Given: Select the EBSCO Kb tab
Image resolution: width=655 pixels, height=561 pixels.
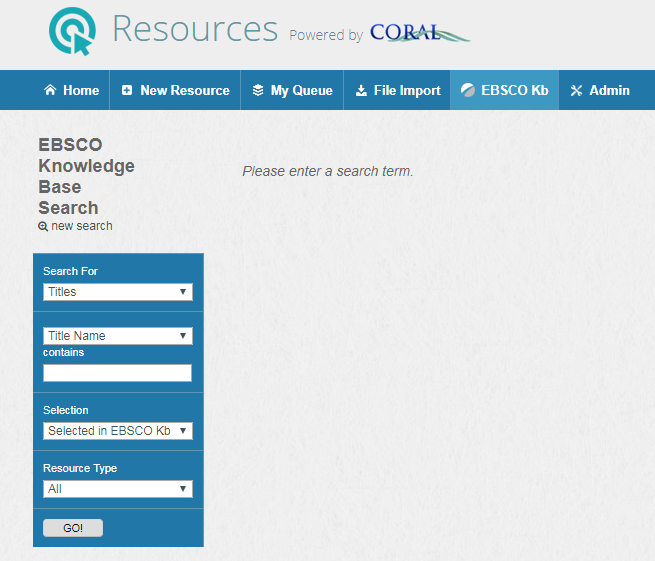Looking at the screenshot, I should pos(504,90).
